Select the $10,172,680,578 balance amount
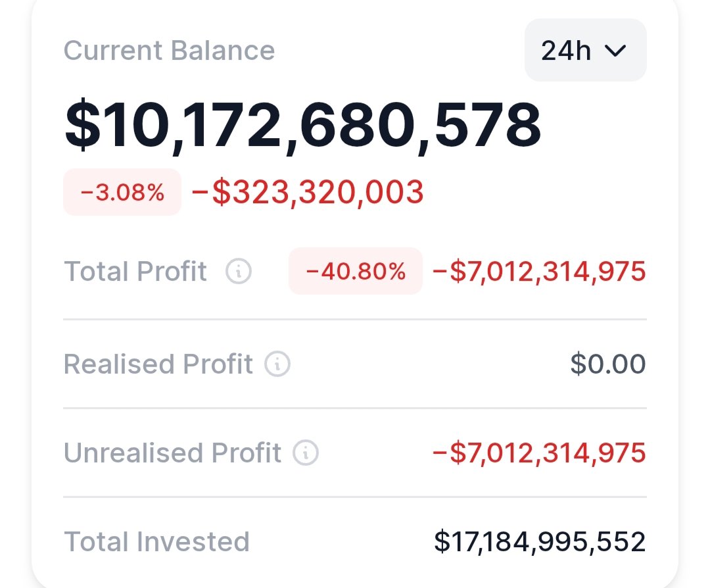710x588 pixels. click(x=302, y=125)
